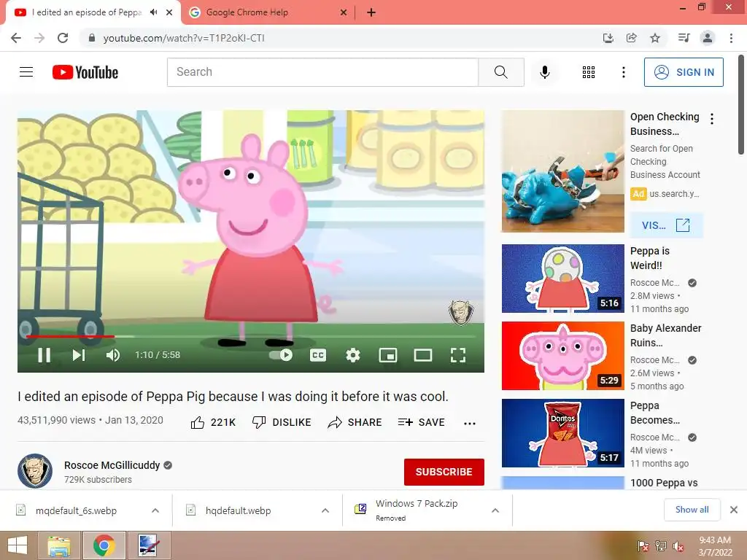The image size is (747, 560).
Task: Open Roscoe McGillicuddy channel name
Action: pyautogui.click(x=112, y=465)
